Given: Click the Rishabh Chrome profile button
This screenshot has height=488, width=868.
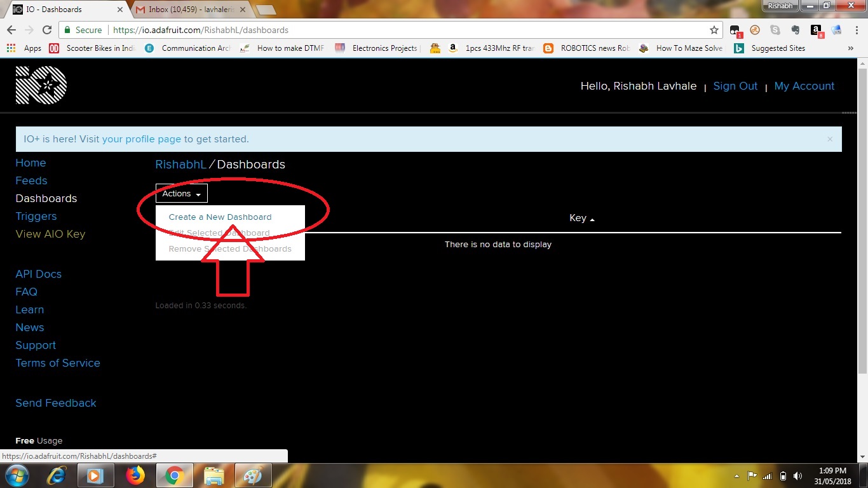Looking at the screenshot, I should point(780,6).
